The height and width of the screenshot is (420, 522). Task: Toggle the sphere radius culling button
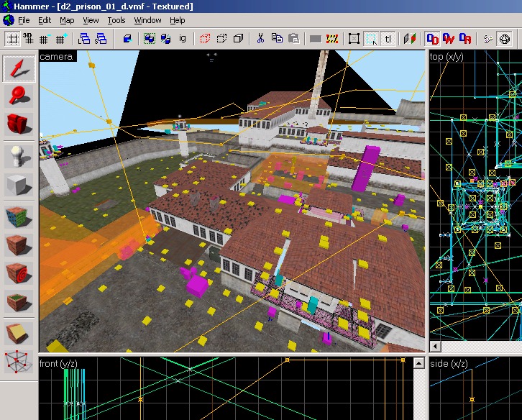[505, 39]
